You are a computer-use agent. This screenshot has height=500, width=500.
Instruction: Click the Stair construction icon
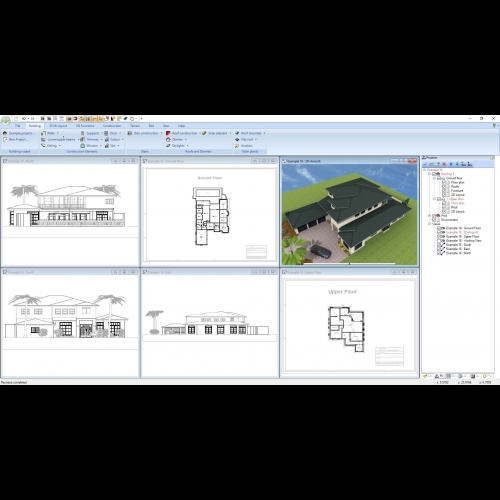[130, 133]
